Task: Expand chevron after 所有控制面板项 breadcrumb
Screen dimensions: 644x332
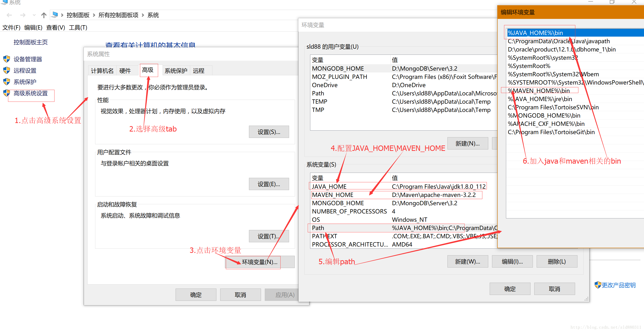Action: click(x=143, y=15)
